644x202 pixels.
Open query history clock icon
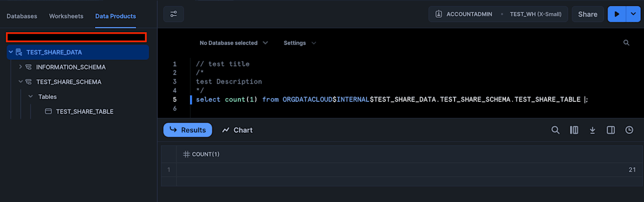click(x=630, y=130)
